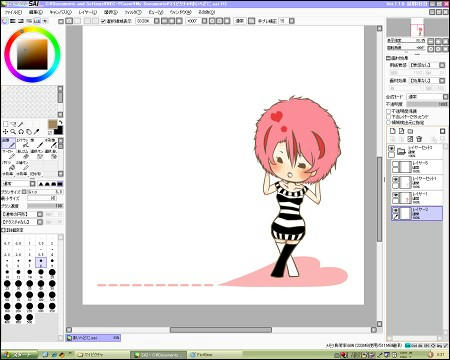Select the lasso selection tool
This screenshot has width=450, height=360.
14,124
